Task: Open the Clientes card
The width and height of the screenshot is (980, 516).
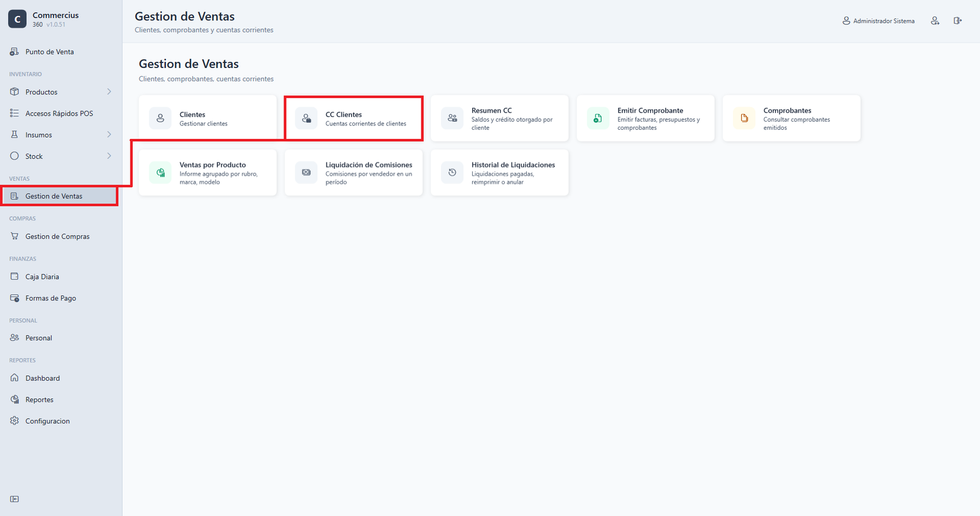Action: coord(208,118)
